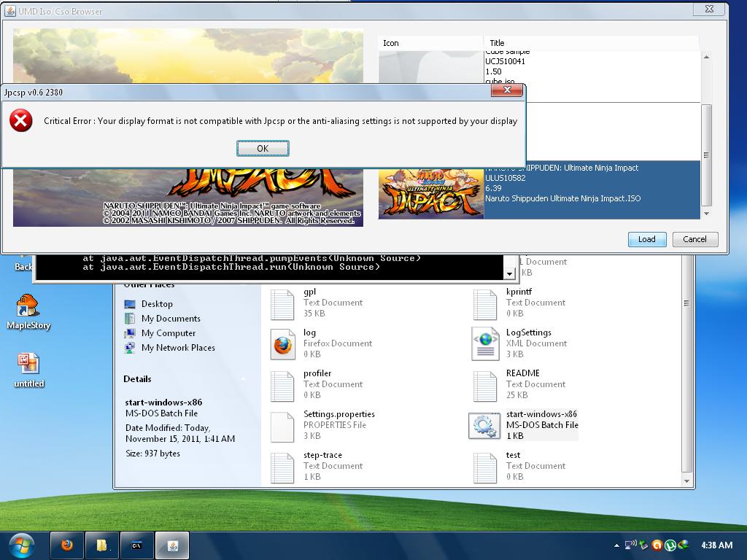Click the Title column header

[591, 43]
